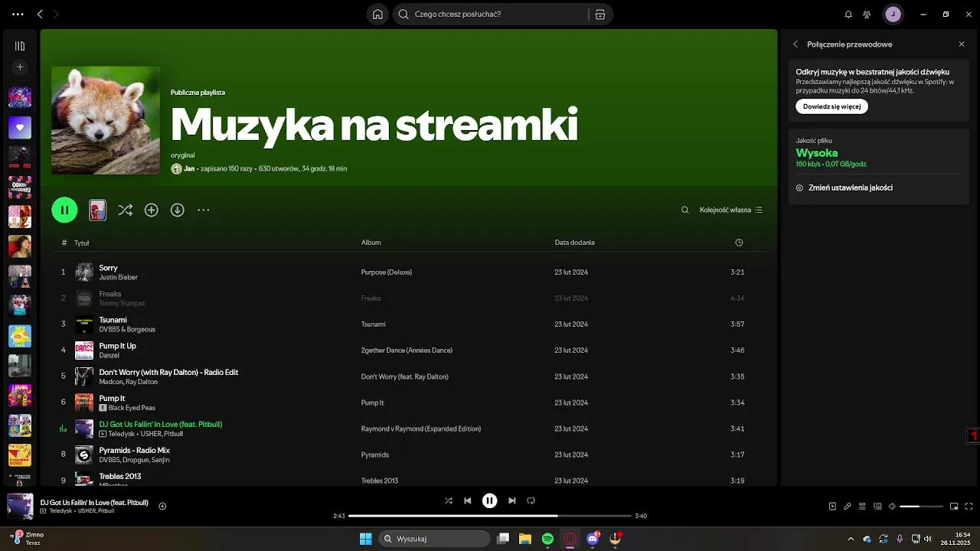Adjust the Spotify volume slider
Viewport: 980px width, 551px height.
[921, 506]
